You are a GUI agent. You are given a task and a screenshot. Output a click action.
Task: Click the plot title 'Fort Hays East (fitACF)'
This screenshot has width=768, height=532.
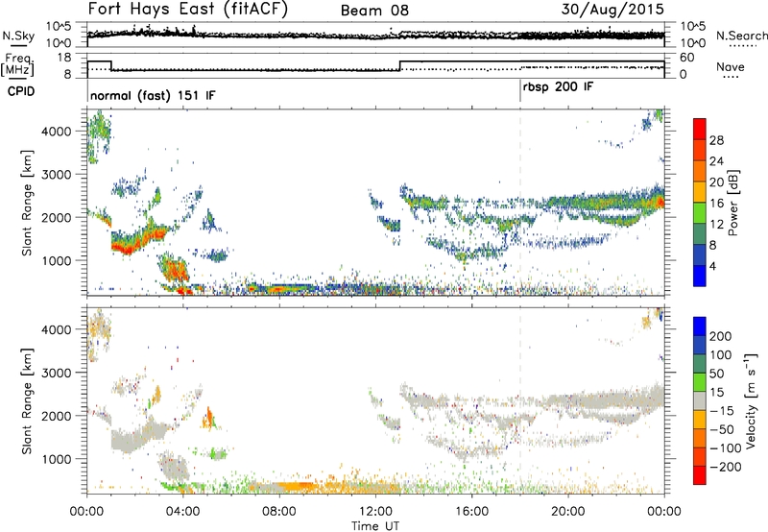[x=188, y=10]
